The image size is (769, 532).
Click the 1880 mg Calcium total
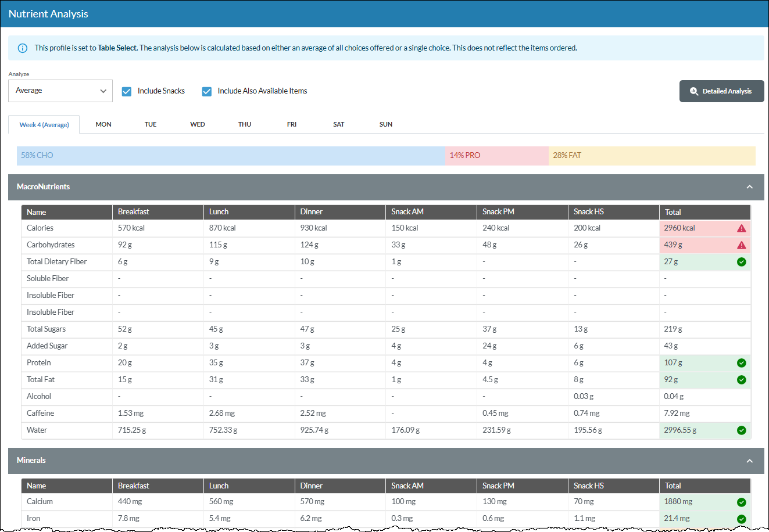coord(678,502)
